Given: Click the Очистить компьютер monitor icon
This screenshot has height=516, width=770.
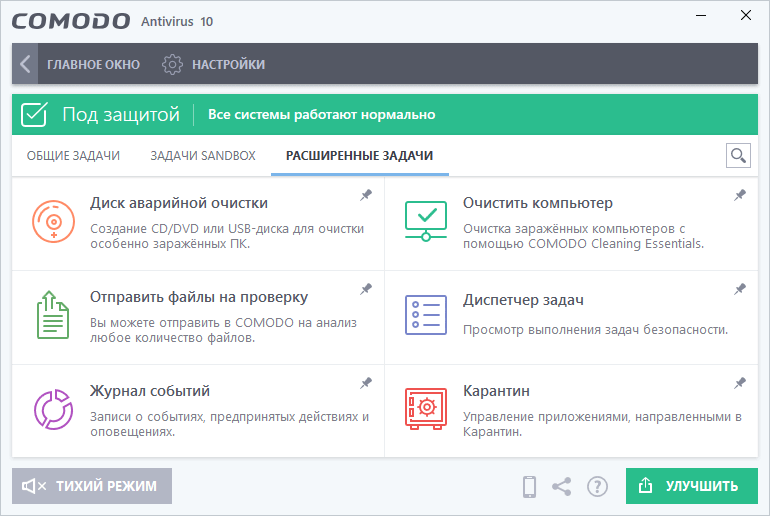Looking at the screenshot, I should tap(426, 221).
